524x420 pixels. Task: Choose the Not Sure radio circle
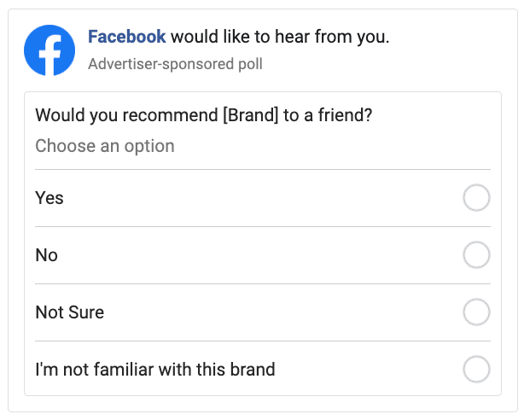(476, 312)
